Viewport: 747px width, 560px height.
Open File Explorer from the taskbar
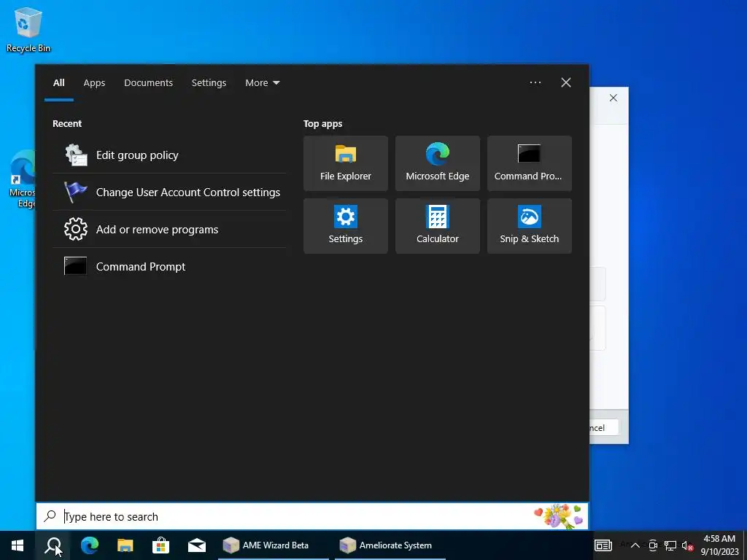(125, 545)
